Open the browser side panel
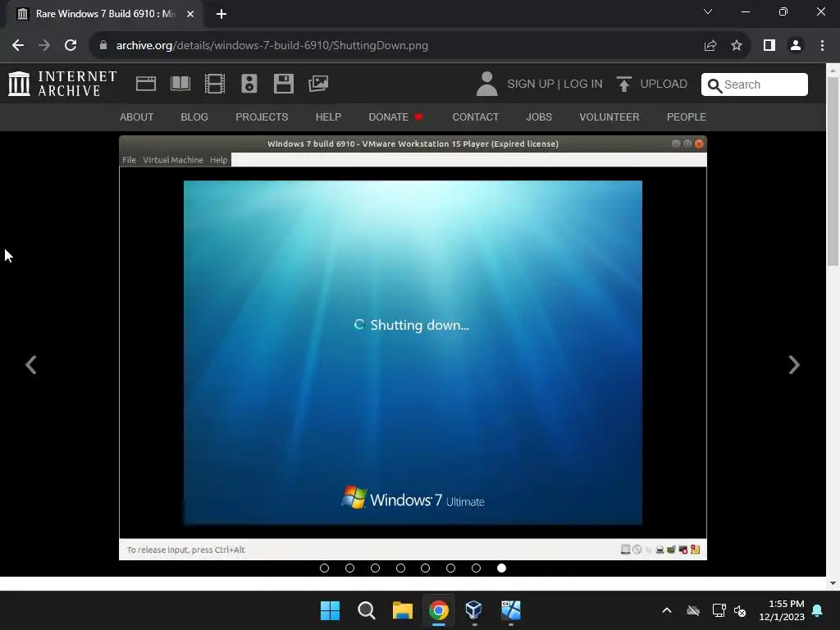This screenshot has width=840, height=630. pos(769,46)
